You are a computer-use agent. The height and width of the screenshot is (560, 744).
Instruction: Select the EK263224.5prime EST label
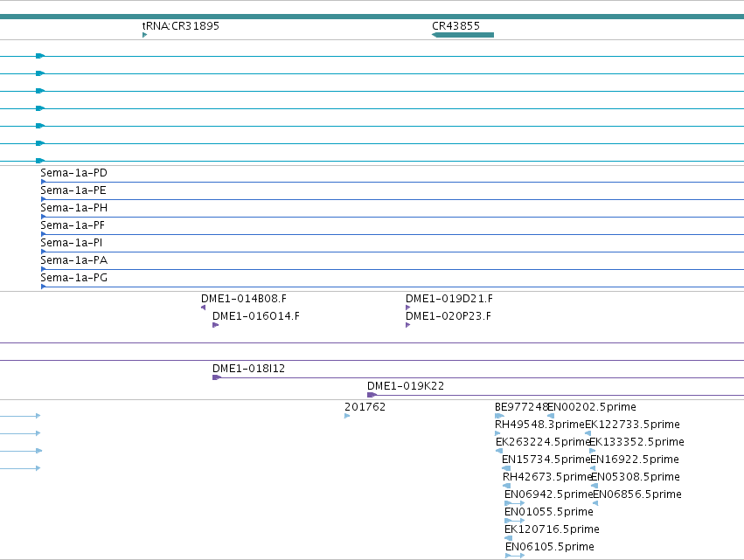click(543, 442)
